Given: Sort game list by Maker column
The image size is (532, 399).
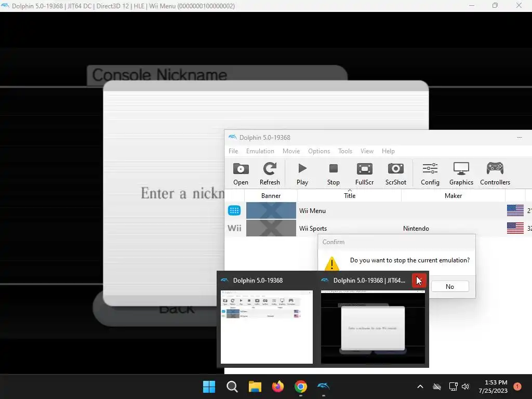Looking at the screenshot, I should pyautogui.click(x=453, y=195).
